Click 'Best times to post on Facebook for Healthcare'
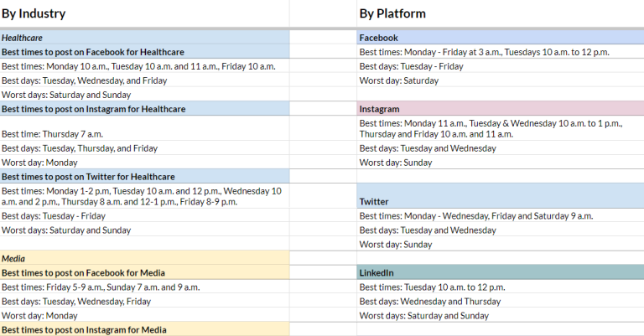The width and height of the screenshot is (644, 336). click(93, 52)
